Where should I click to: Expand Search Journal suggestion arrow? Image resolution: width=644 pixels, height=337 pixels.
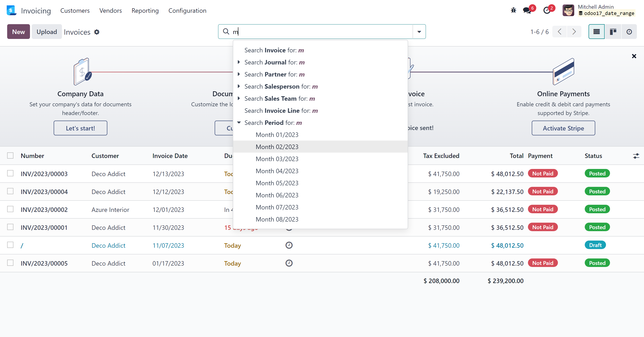[x=239, y=62]
